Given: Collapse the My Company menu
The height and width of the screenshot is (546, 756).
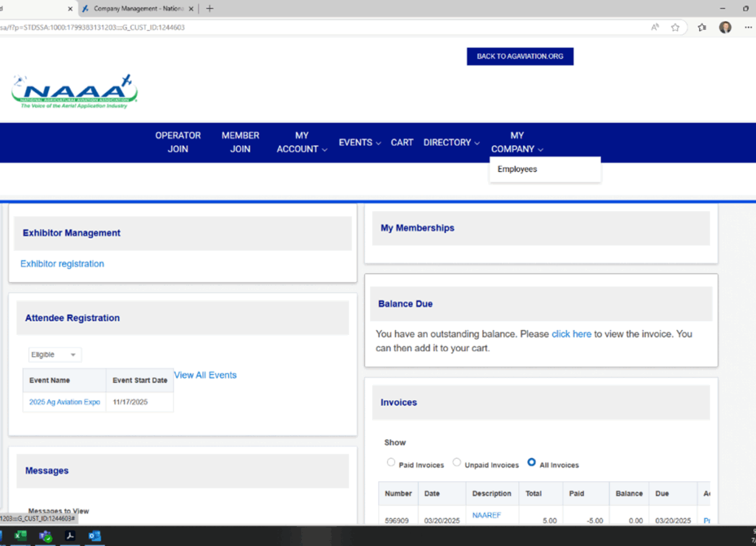Looking at the screenshot, I should click(518, 142).
